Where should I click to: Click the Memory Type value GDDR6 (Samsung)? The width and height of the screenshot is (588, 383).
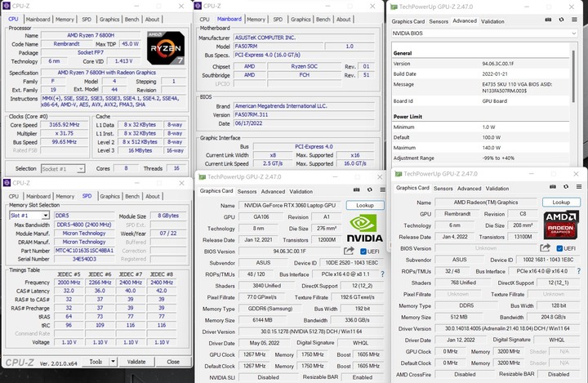point(270,309)
